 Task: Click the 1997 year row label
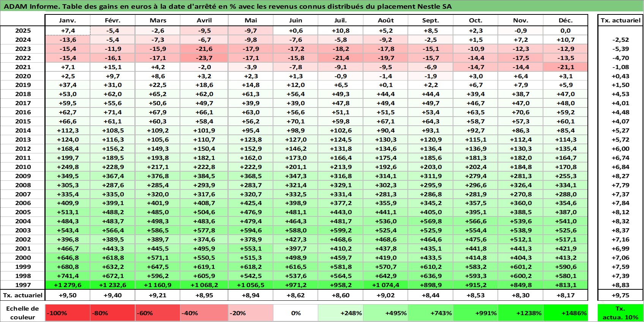(x=23, y=285)
